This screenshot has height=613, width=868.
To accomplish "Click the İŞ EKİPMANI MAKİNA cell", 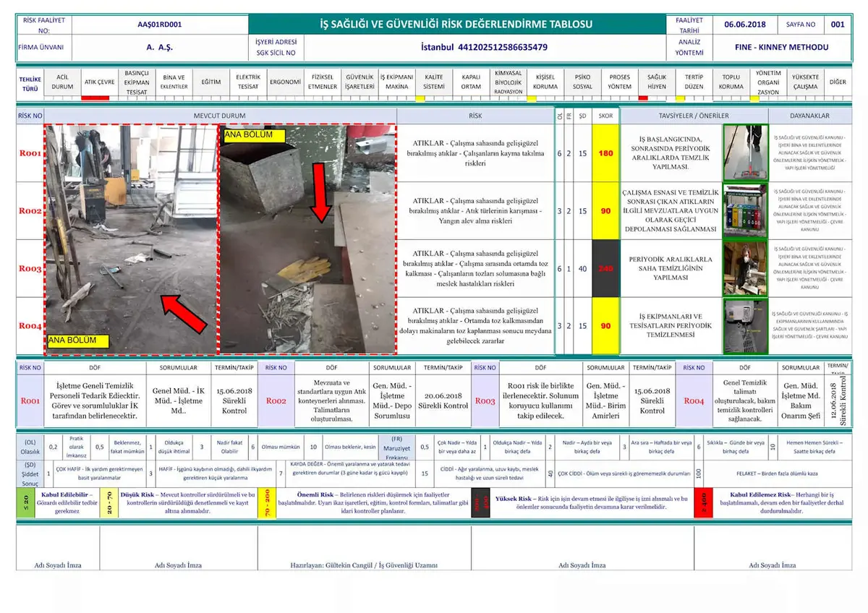I will [397, 82].
